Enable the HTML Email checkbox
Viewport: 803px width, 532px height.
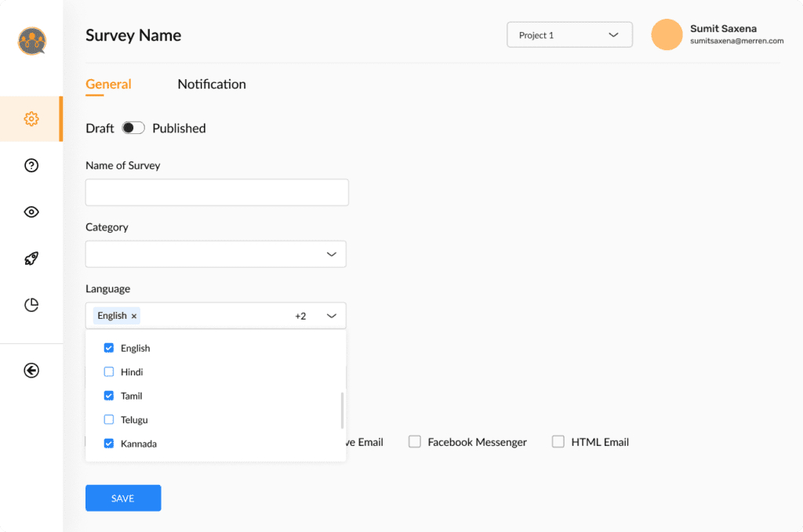(558, 441)
